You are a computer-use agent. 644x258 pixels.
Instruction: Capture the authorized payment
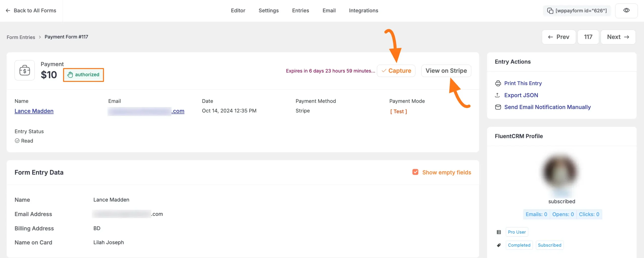(x=396, y=71)
